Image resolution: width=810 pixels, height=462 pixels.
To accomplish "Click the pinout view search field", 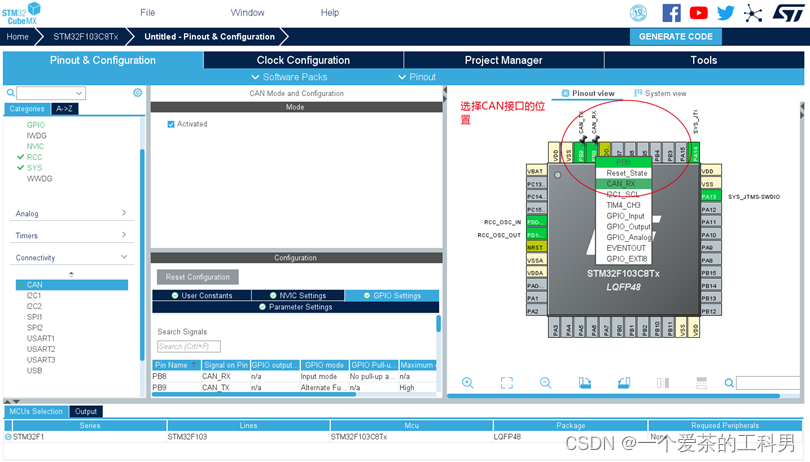I will tap(769, 383).
